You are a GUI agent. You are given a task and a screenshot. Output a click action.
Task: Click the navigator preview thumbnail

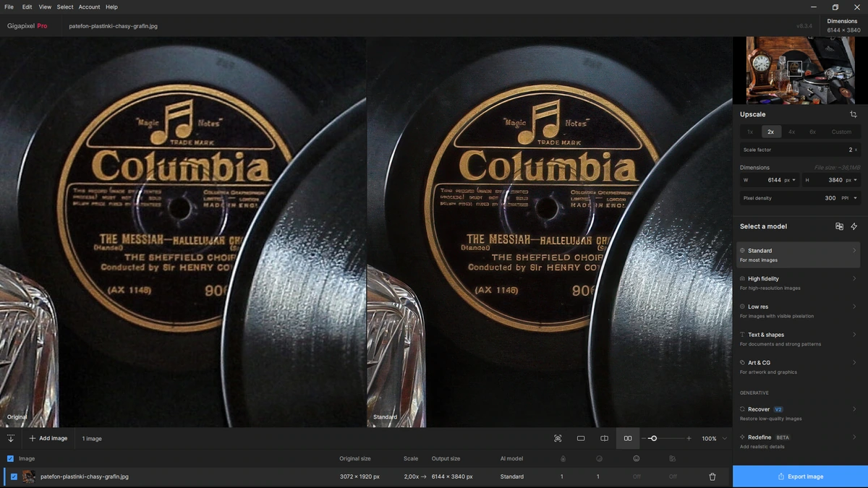click(800, 70)
